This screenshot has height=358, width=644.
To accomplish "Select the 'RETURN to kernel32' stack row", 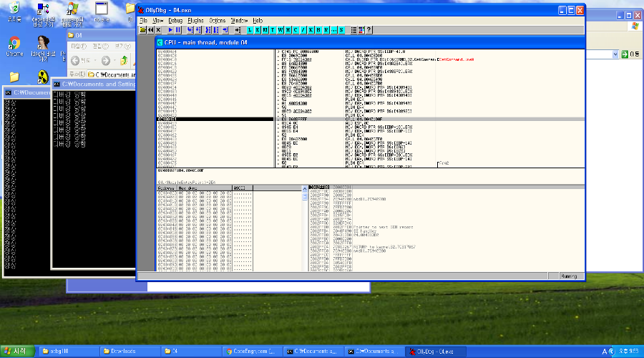I will (x=447, y=247).
